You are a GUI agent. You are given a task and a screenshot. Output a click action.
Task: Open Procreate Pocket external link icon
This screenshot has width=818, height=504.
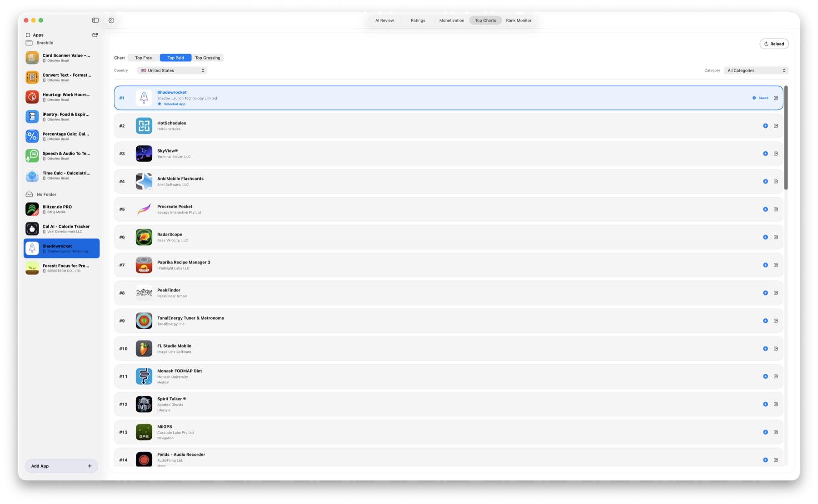[x=776, y=209]
